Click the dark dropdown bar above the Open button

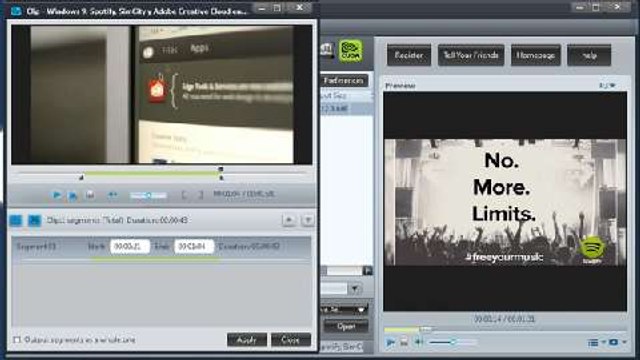pyautogui.click(x=345, y=309)
